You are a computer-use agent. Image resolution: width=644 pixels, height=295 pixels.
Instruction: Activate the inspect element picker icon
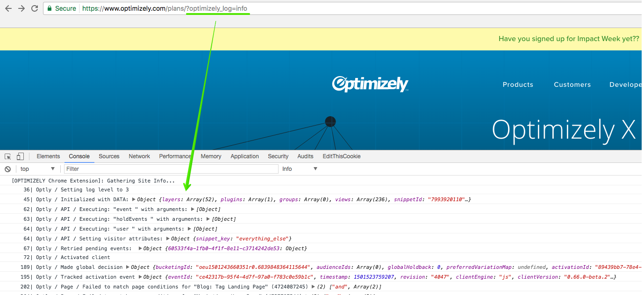8,156
